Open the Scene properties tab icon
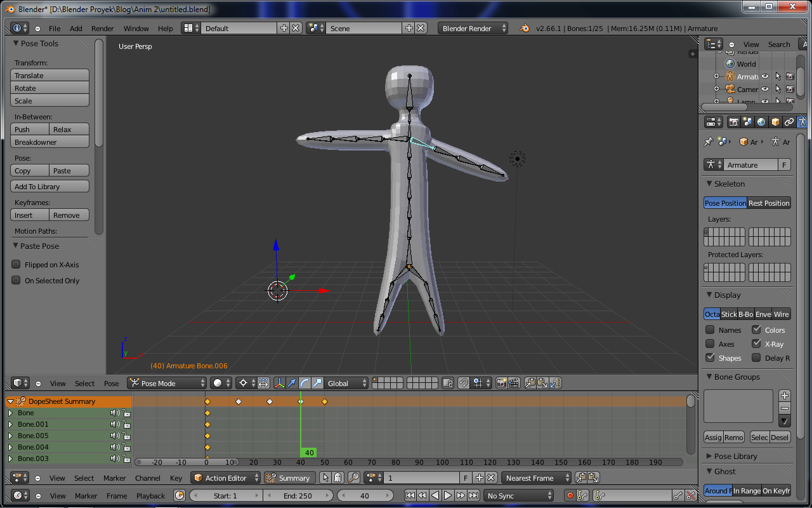Viewport: 812px width, 508px height. click(x=747, y=122)
